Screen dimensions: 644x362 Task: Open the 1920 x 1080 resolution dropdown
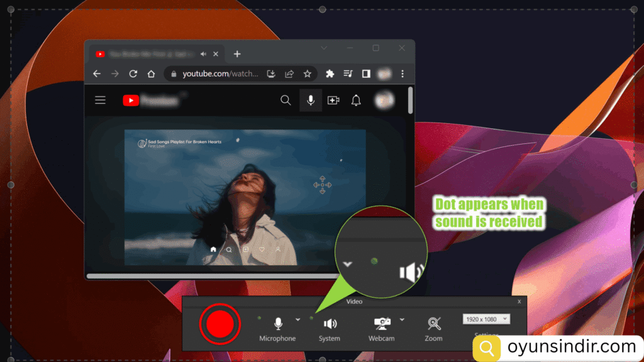pos(486,319)
